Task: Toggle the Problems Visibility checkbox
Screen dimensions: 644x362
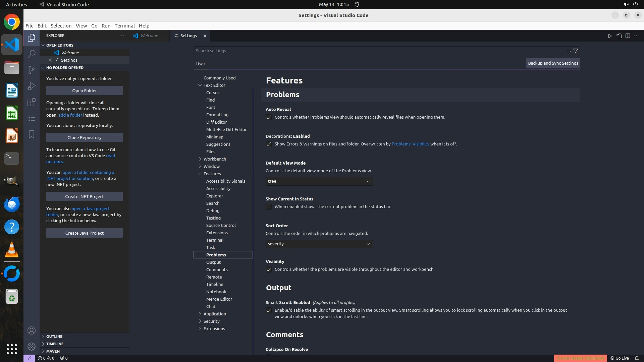Action: [x=269, y=269]
